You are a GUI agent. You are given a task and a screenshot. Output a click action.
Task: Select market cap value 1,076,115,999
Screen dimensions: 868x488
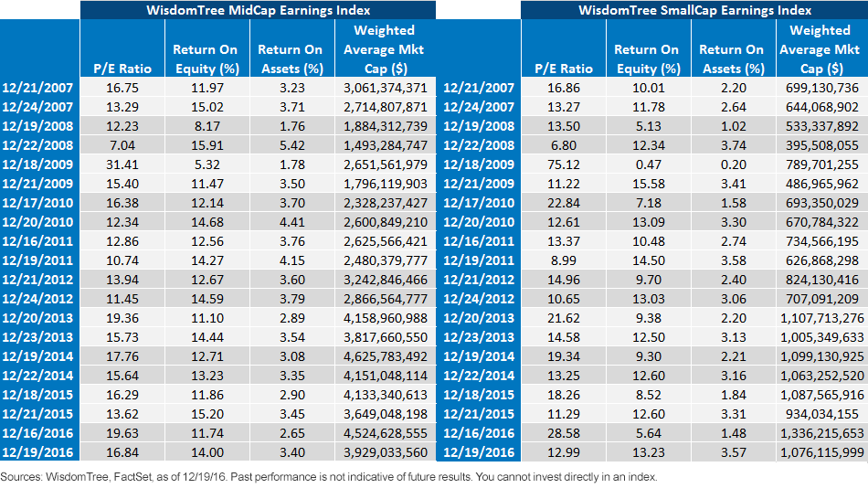pyautogui.click(x=822, y=452)
